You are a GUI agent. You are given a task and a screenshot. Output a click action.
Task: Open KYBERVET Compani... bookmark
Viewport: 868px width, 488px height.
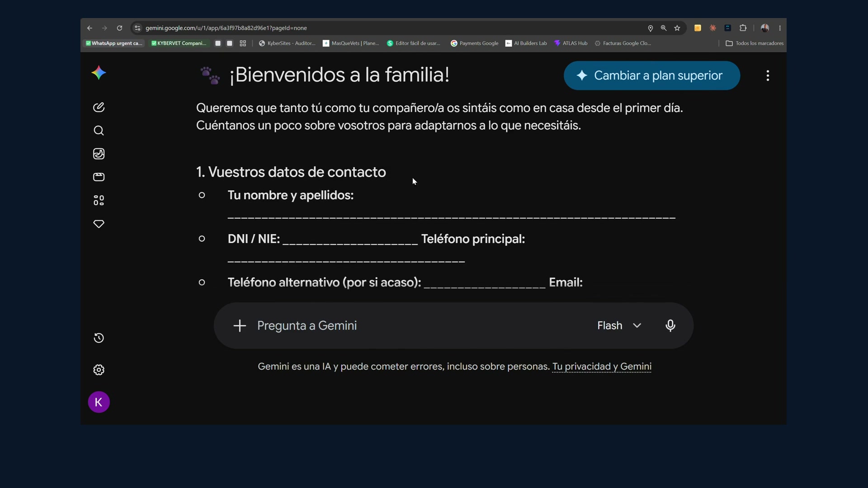[179, 43]
